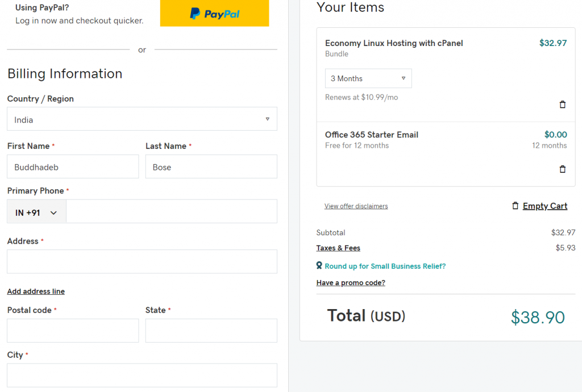
Task: Click the Log in now and checkout quicker text
Action: coord(80,21)
